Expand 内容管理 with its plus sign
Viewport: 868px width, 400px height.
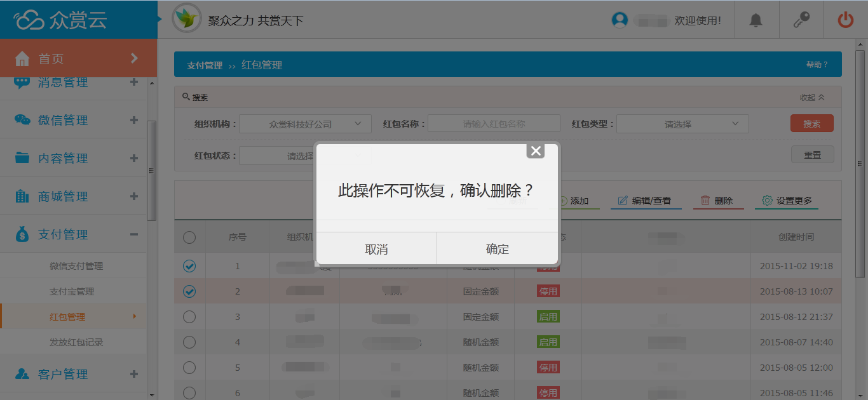(134, 158)
